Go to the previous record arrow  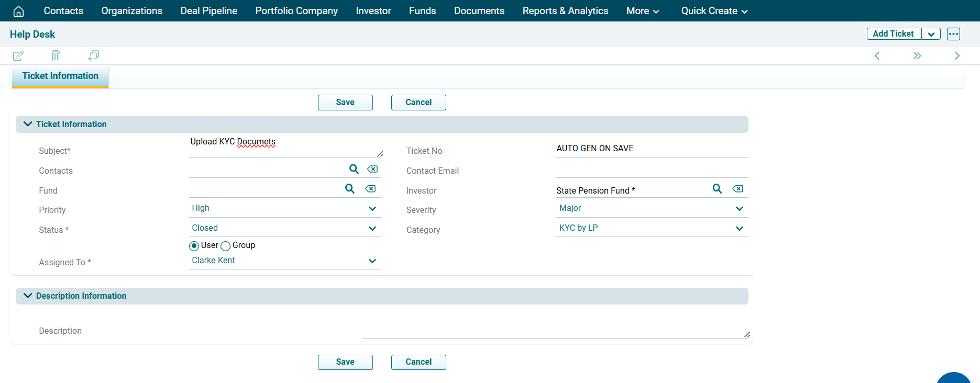tap(877, 56)
